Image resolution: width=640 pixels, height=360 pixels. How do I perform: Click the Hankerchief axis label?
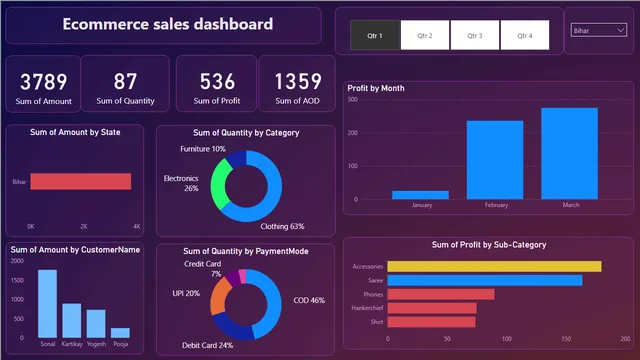click(x=367, y=308)
